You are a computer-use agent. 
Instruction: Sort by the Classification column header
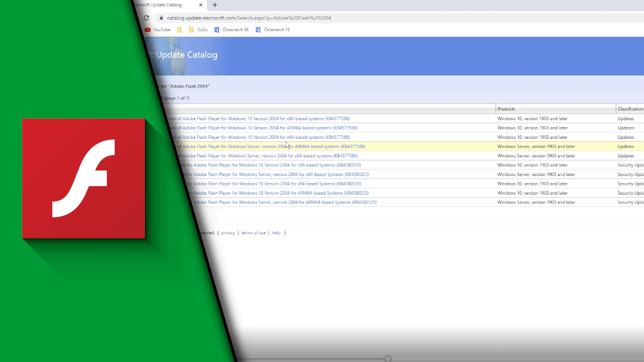pyautogui.click(x=630, y=109)
